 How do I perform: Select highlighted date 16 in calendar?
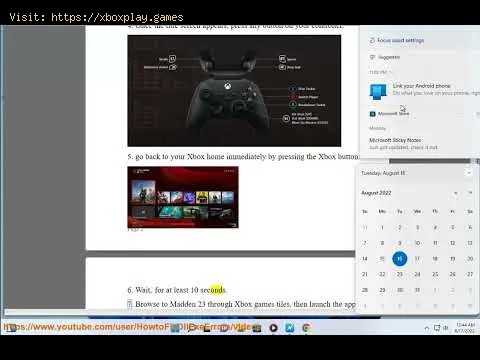point(400,259)
